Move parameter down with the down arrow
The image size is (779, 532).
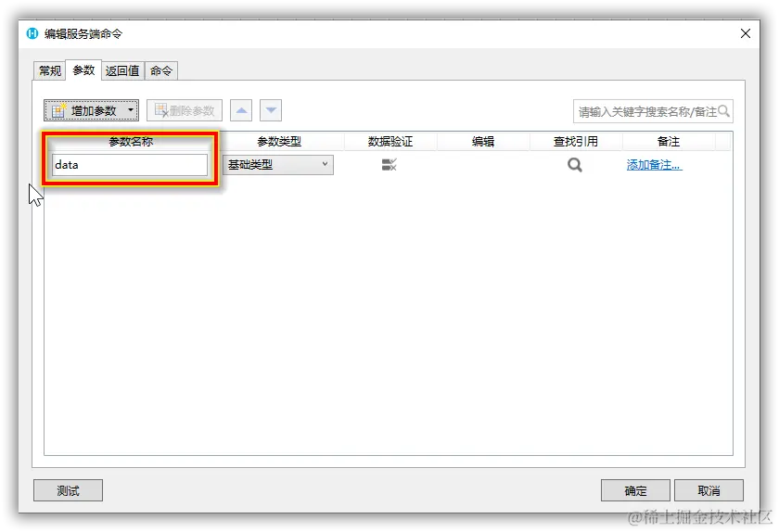tap(271, 110)
